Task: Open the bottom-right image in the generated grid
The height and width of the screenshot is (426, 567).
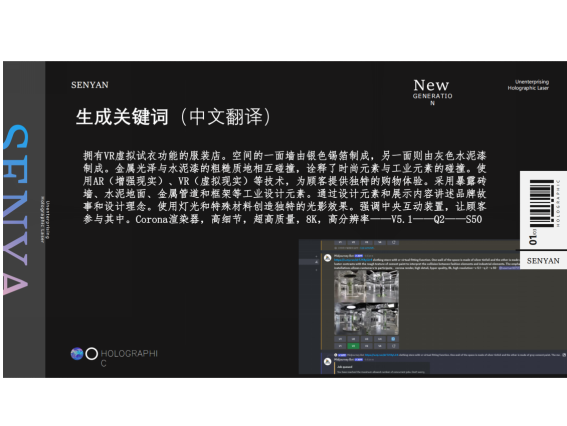Action: [x=383, y=319]
